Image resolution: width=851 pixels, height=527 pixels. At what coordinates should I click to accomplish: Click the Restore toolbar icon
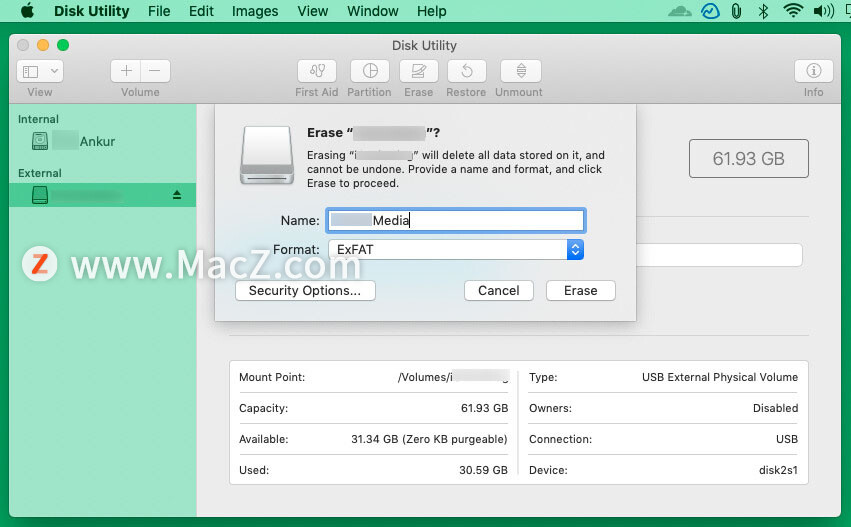coord(467,71)
